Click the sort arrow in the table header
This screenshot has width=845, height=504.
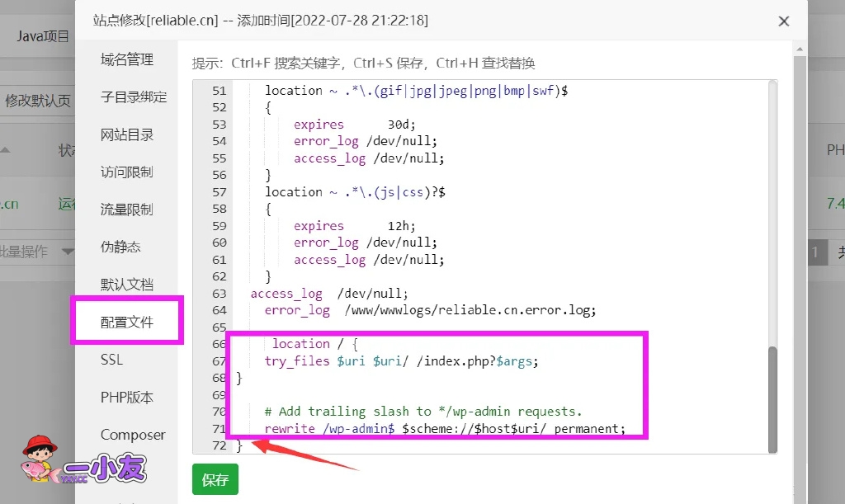coord(5,150)
